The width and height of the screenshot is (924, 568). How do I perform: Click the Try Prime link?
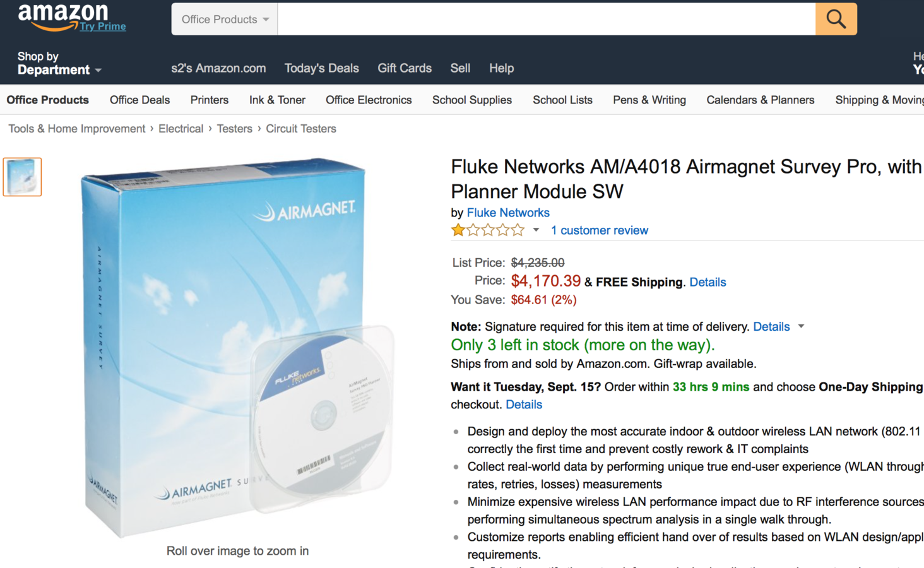103,27
